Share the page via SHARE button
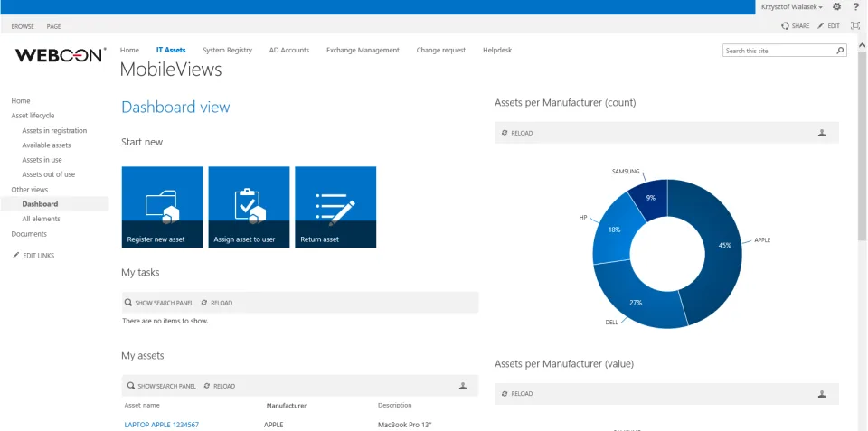Image resolution: width=868 pixels, height=431 pixels. tap(795, 26)
